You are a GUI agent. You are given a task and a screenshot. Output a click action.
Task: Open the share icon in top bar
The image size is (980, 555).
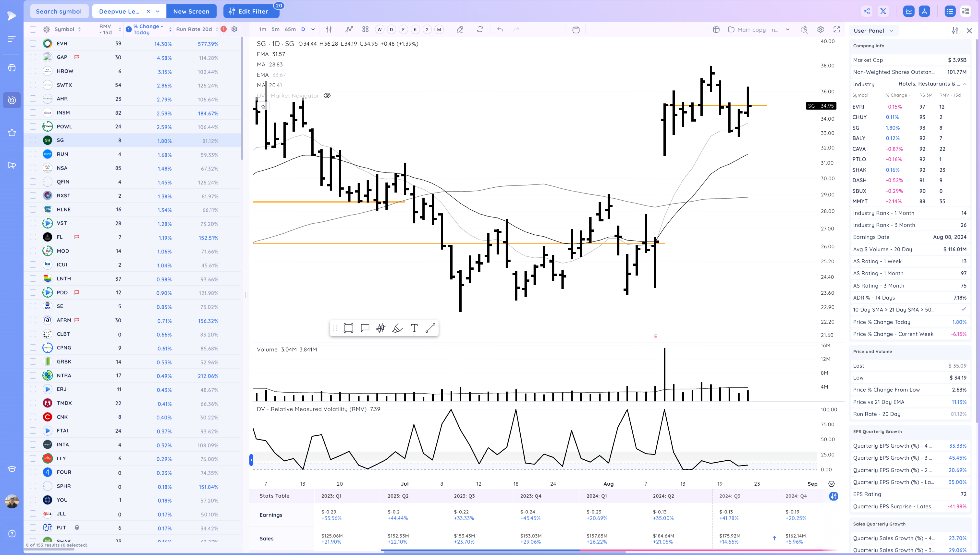pos(867,11)
